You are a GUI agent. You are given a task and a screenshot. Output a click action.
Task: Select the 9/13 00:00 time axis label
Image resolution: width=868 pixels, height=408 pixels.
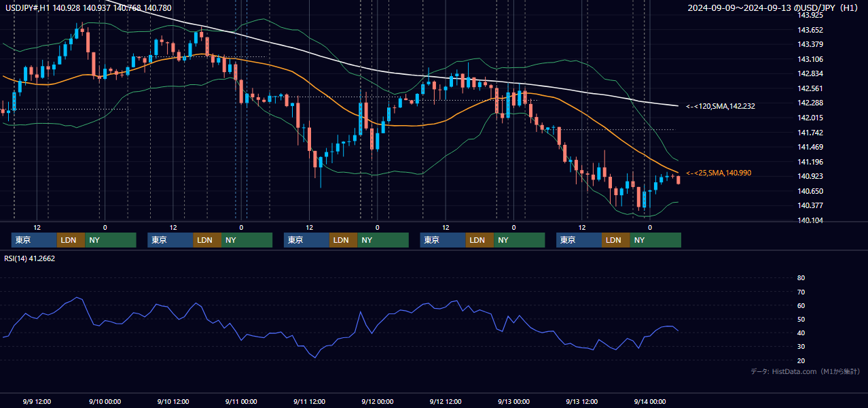[x=513, y=401]
